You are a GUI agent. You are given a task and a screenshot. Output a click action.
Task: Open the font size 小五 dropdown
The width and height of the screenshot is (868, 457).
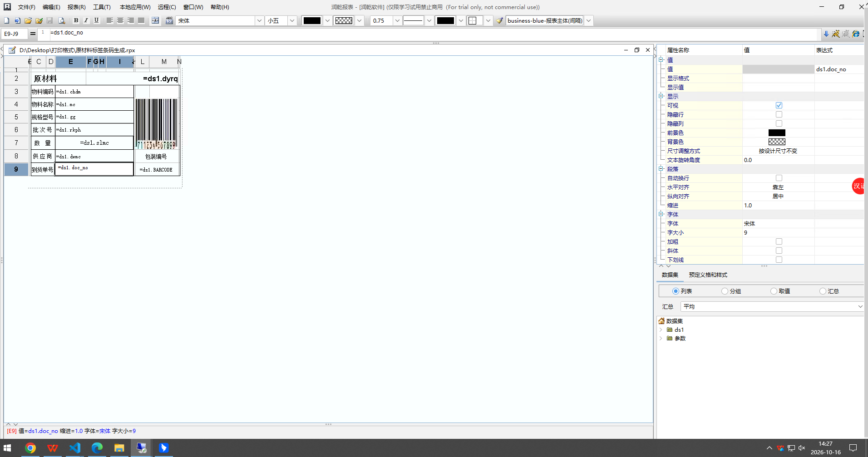pyautogui.click(x=292, y=20)
